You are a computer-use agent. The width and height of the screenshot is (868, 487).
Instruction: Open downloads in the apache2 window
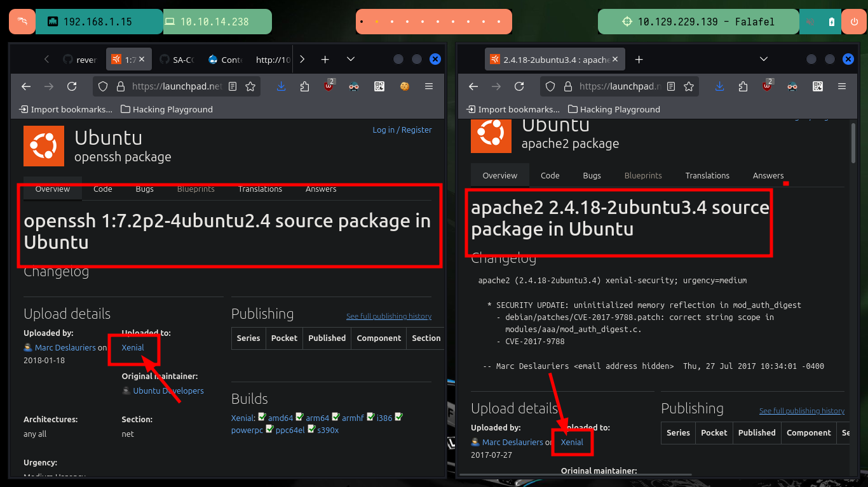point(719,86)
